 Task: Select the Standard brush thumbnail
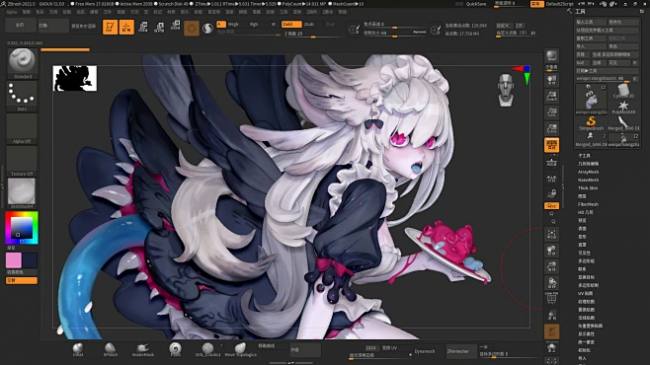pos(22,63)
